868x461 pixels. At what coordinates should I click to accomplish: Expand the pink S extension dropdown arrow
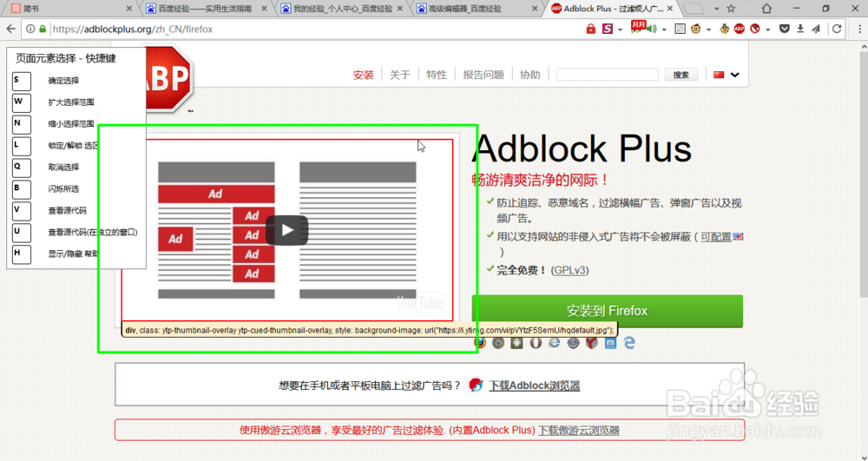point(620,30)
